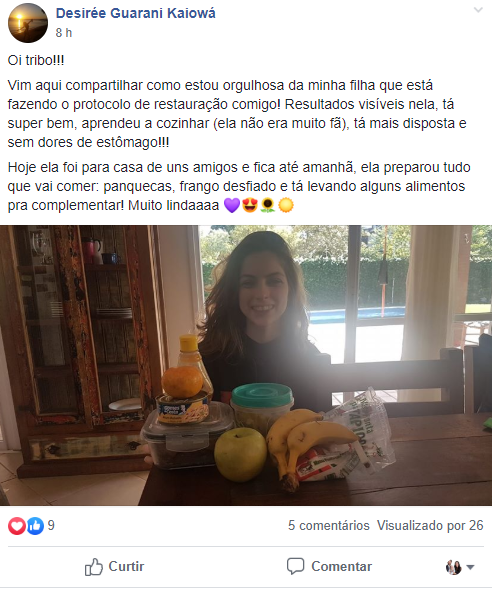Click the small commenting-as avatar
The width and height of the screenshot is (492, 590).
coord(454,567)
